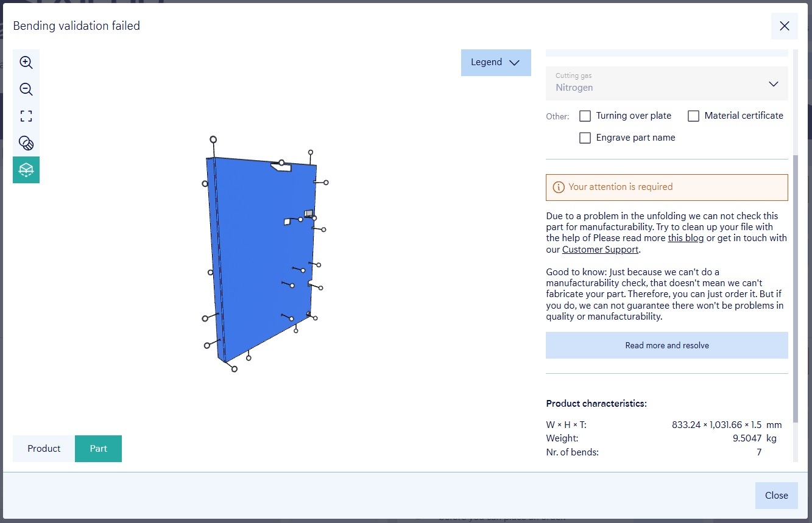This screenshot has width=812, height=523.
Task: Close dialog with the X icon
Action: (x=784, y=26)
